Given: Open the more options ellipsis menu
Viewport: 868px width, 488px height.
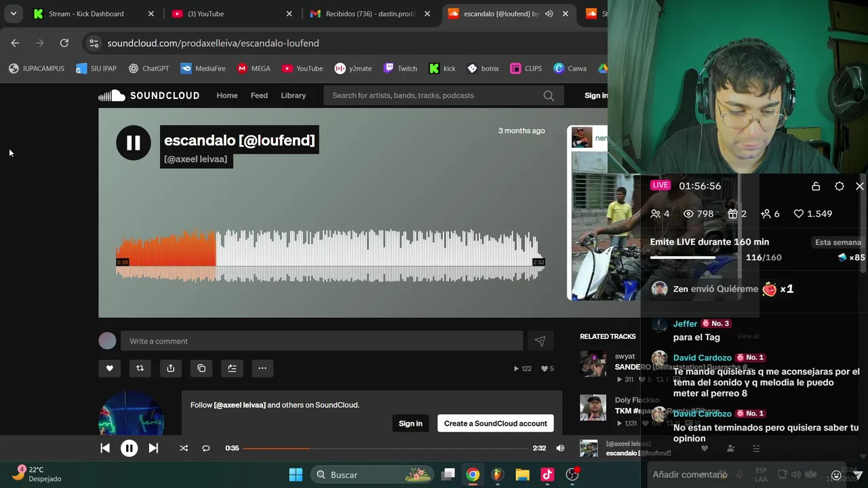Looking at the screenshot, I should click(x=262, y=368).
